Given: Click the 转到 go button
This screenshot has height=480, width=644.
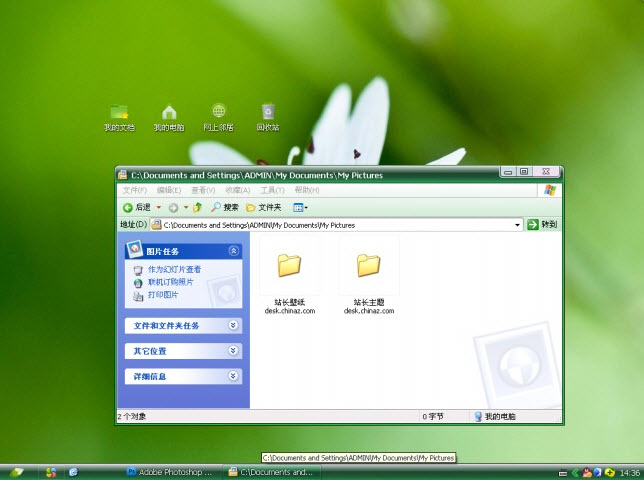Looking at the screenshot, I should (x=542, y=225).
